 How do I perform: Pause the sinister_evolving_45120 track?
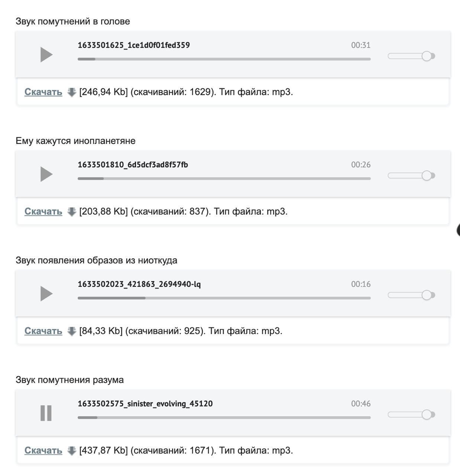coord(46,413)
